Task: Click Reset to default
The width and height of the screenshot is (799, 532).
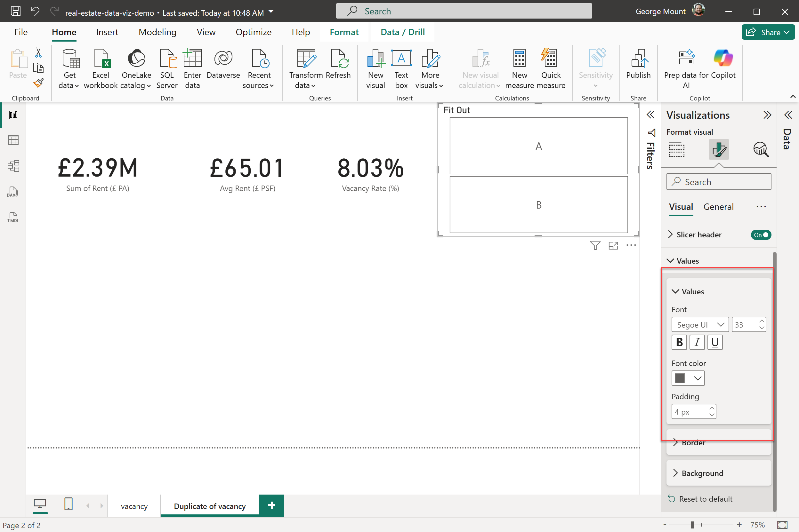Action: click(x=705, y=499)
